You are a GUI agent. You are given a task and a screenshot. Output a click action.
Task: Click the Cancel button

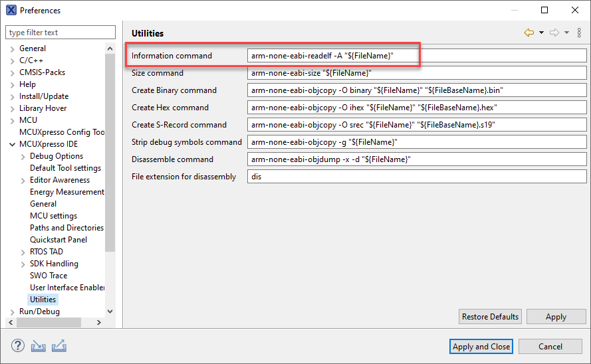[x=550, y=346]
